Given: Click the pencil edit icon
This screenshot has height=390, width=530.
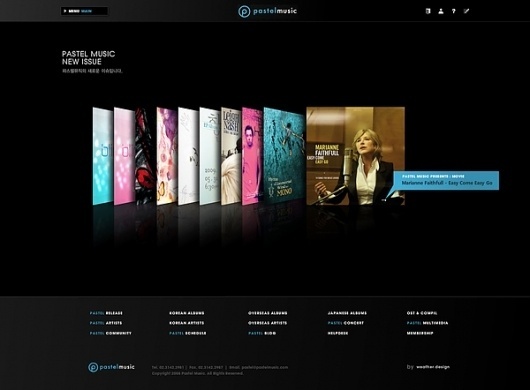Looking at the screenshot, I should 466,11.
